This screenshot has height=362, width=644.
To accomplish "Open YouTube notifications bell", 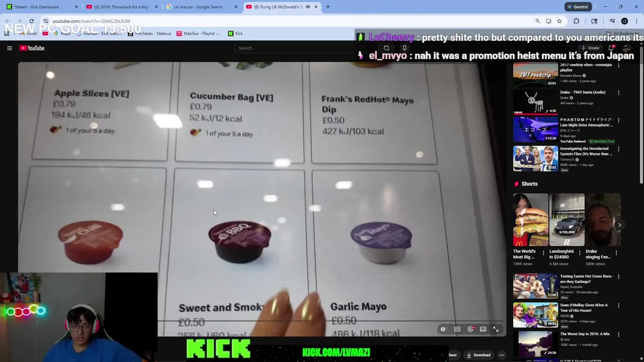I will (x=611, y=48).
